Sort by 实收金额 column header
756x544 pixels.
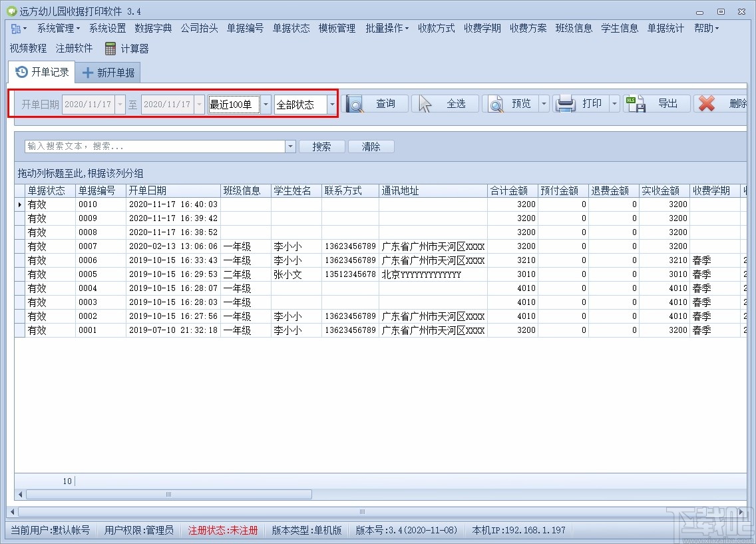664,190
